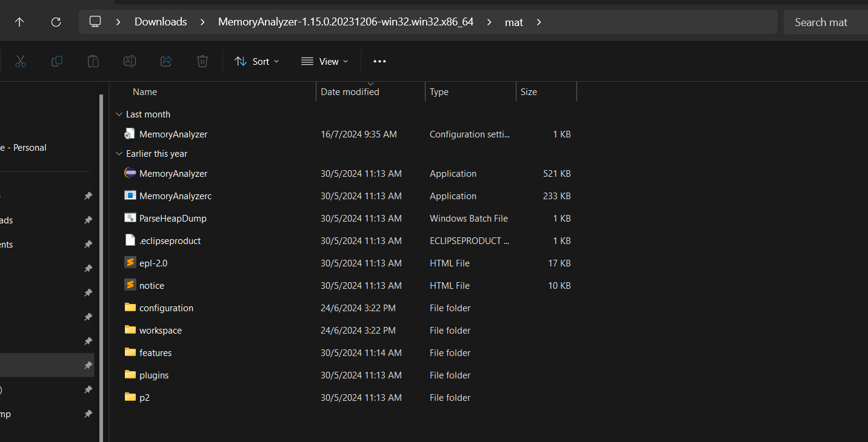Go to MemoryAnalyzer-1.15.0 folder in breadcrumb
This screenshot has width=868, height=442.
coord(346,22)
